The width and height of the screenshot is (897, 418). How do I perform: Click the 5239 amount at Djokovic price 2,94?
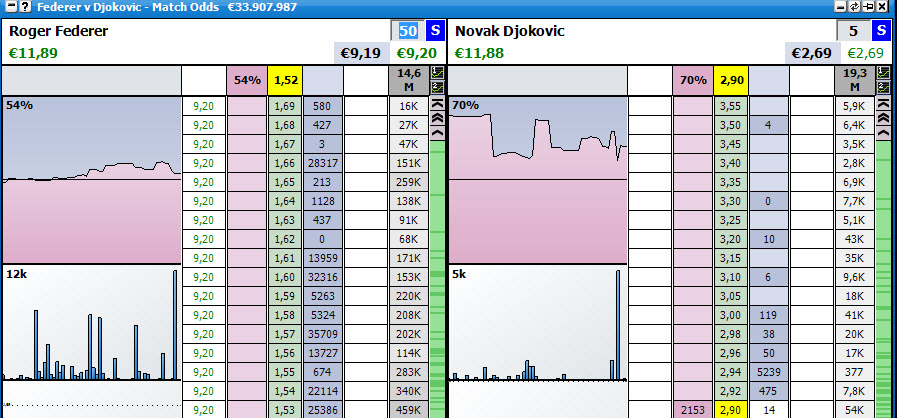769,372
